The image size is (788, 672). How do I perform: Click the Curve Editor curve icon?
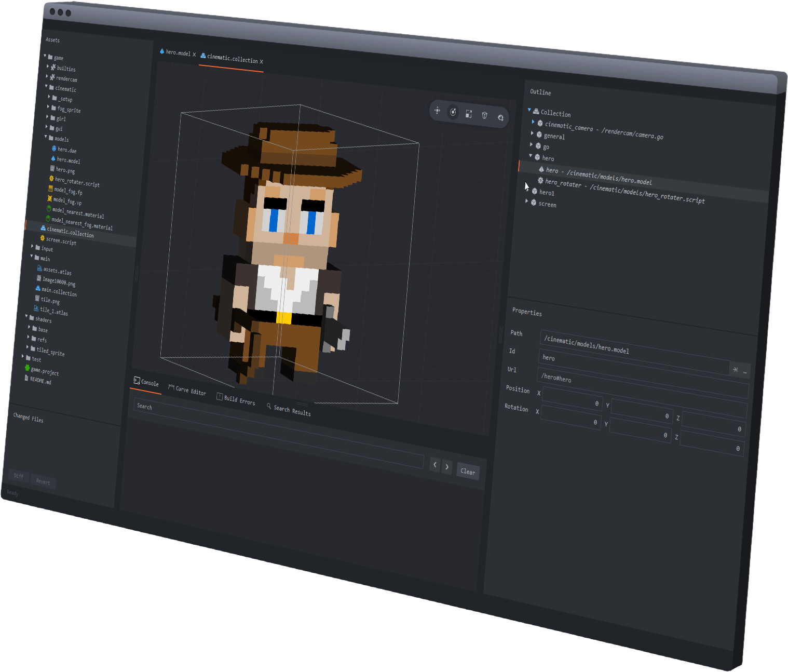tap(170, 387)
